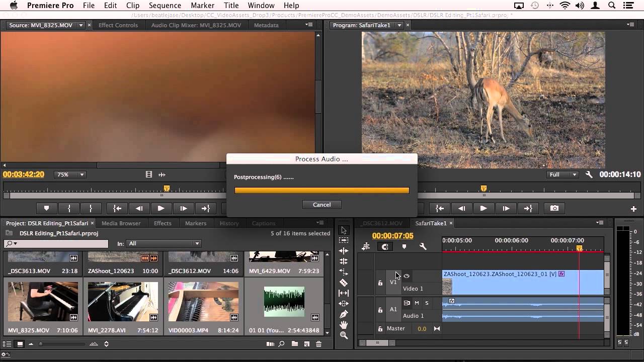Image resolution: width=644 pixels, height=362 pixels.
Task: Click Program monitor button editor plus
Action: tap(633, 209)
